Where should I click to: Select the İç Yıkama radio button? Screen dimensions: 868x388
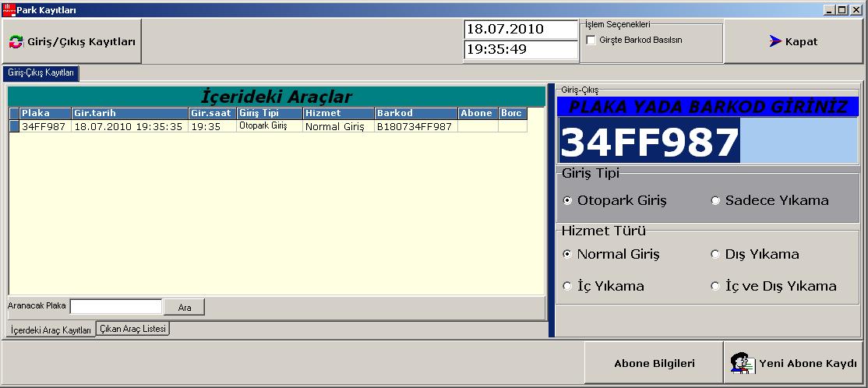pyautogui.click(x=567, y=286)
